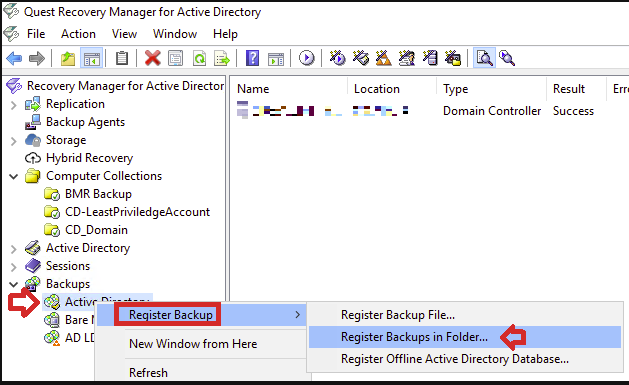Click the wizard icon with server tower
629x385 pixels.
430,59
